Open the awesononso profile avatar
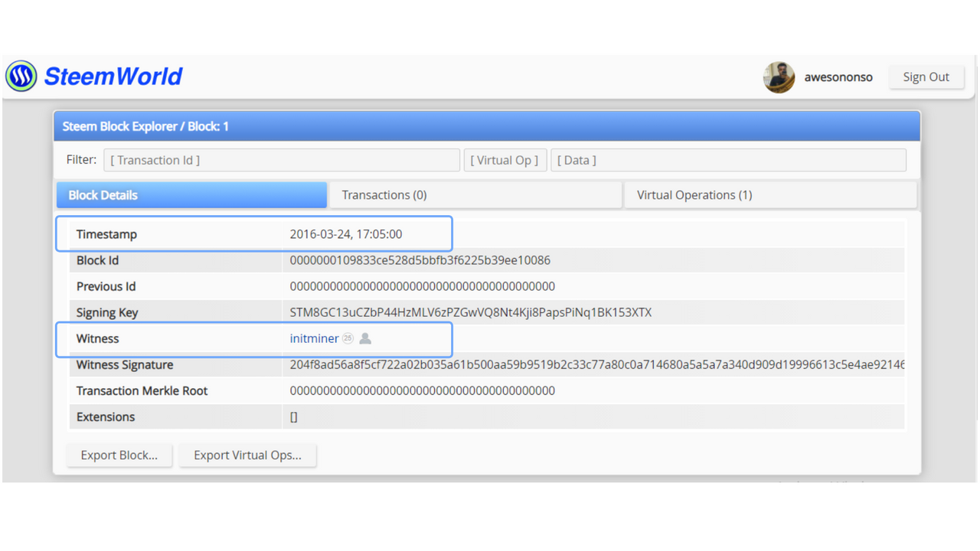Viewport: 980px width, 551px height. pos(779,77)
